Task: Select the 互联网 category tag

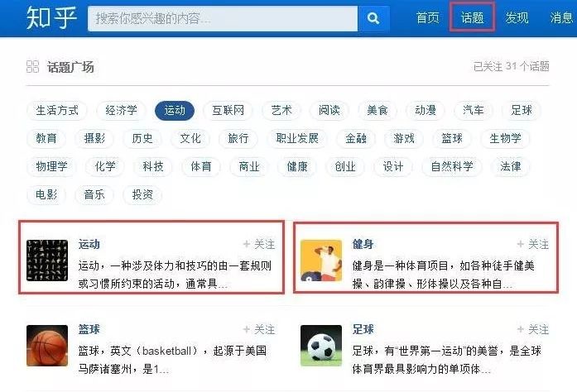Action: (x=228, y=110)
